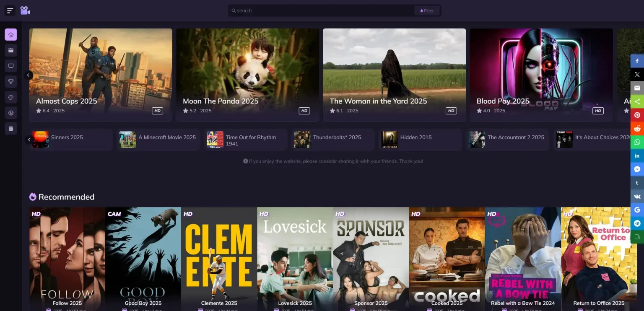Share on Telegram
Screen dimensions: 644x311
tap(637, 223)
